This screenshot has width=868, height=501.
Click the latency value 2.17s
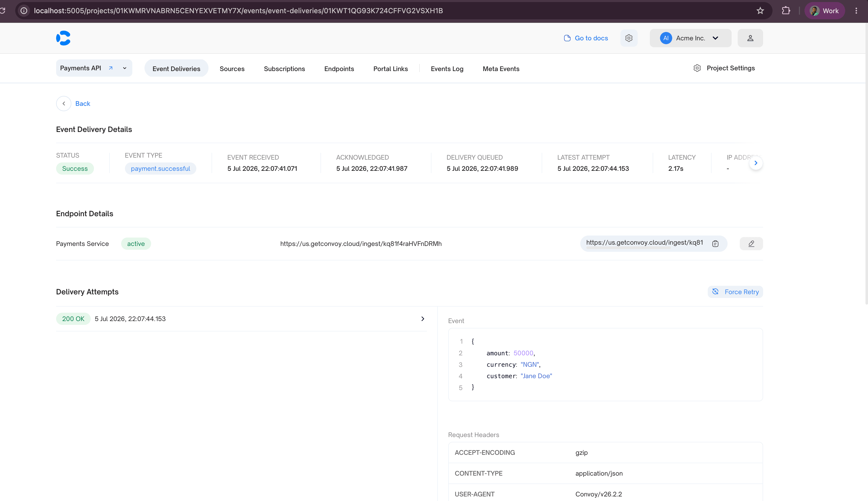click(676, 169)
